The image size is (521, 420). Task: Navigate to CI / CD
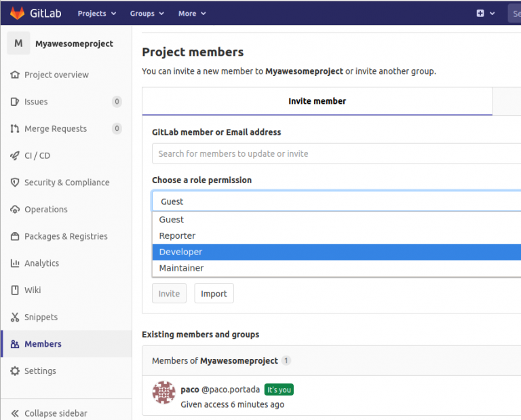pos(37,155)
